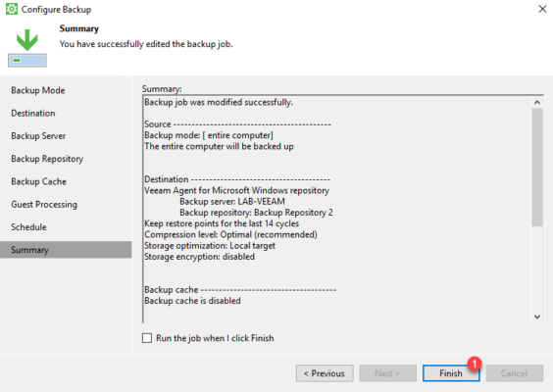Click the Previous button
Viewport: 553px width, 392px height.
pyautogui.click(x=325, y=373)
